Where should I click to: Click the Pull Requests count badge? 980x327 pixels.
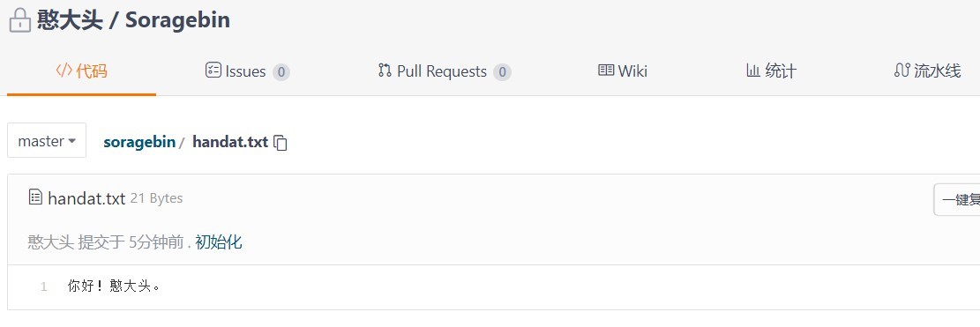click(502, 72)
